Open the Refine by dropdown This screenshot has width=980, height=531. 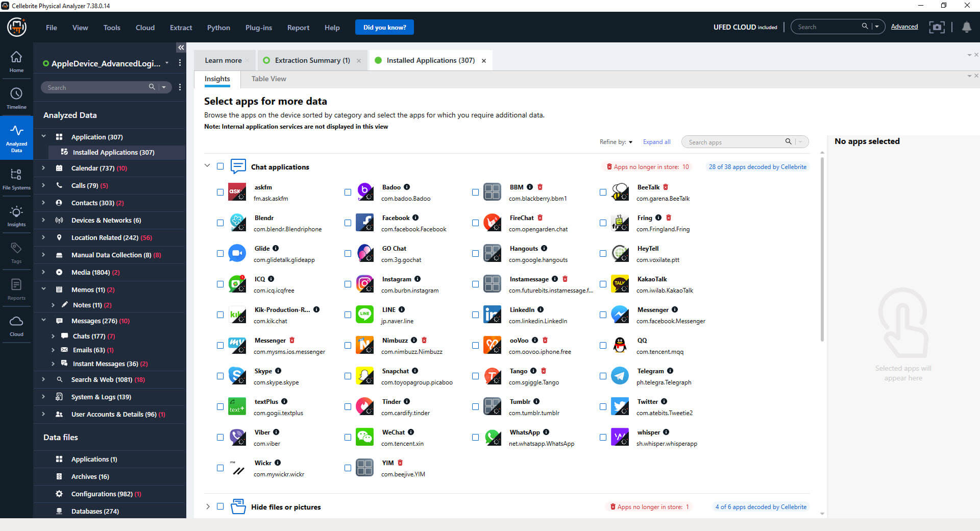click(x=616, y=142)
